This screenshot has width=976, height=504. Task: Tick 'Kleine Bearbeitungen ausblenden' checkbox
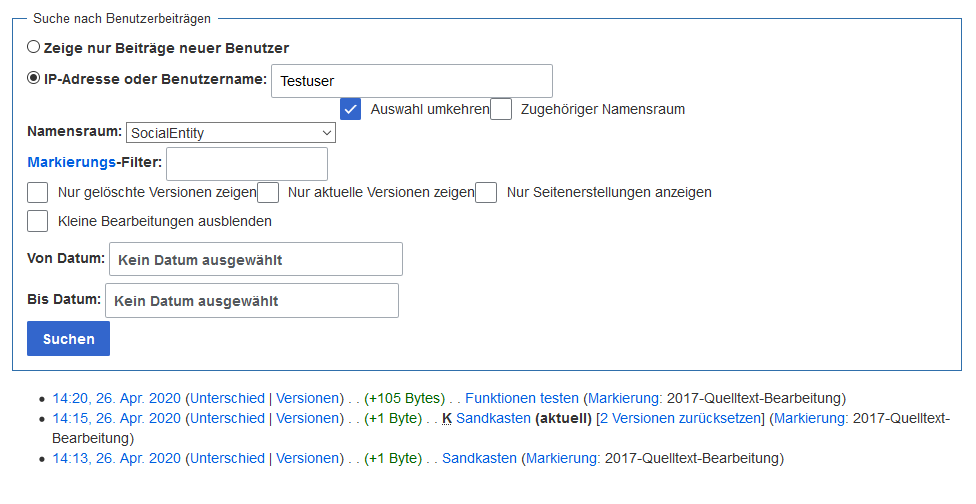tap(38, 221)
